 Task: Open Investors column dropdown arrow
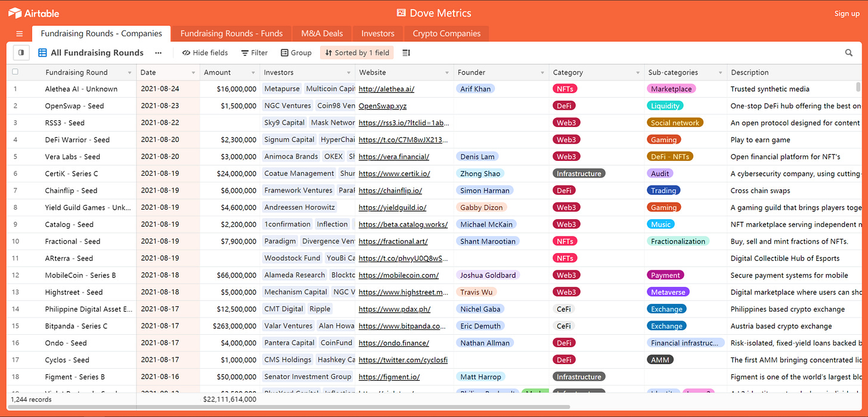click(348, 73)
